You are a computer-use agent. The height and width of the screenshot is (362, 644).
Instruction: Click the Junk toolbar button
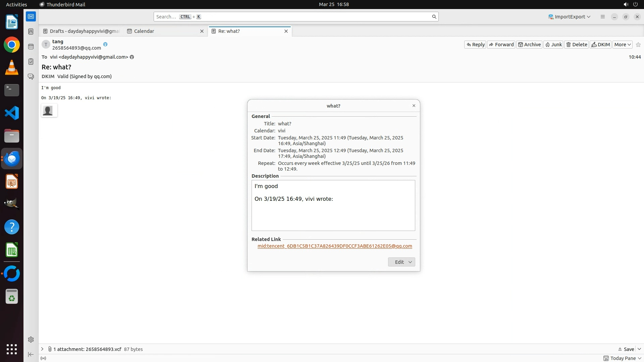[553, 45]
